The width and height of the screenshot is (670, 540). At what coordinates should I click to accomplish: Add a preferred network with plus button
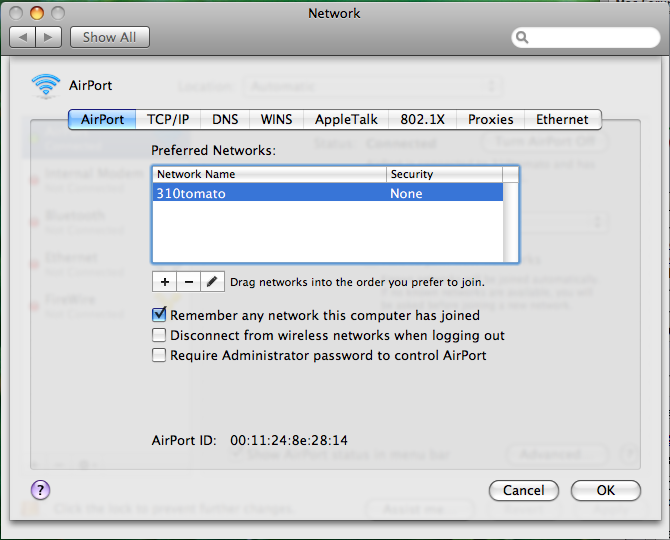click(x=165, y=282)
